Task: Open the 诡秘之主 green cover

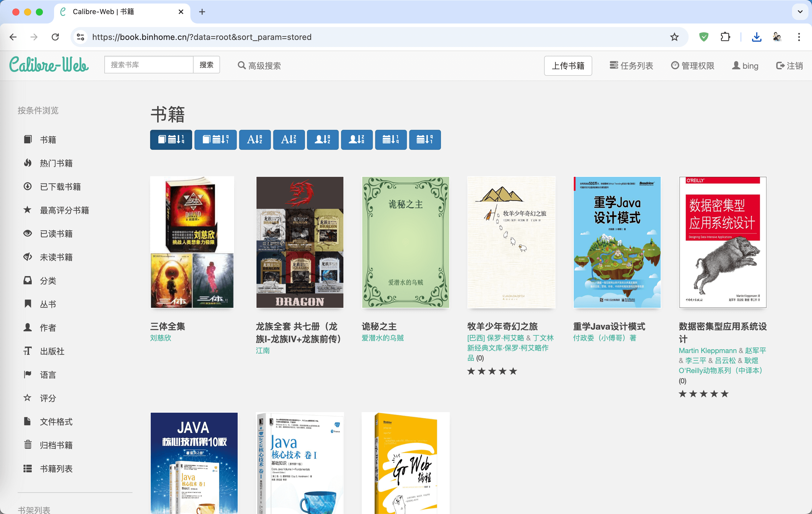Action: (x=405, y=242)
